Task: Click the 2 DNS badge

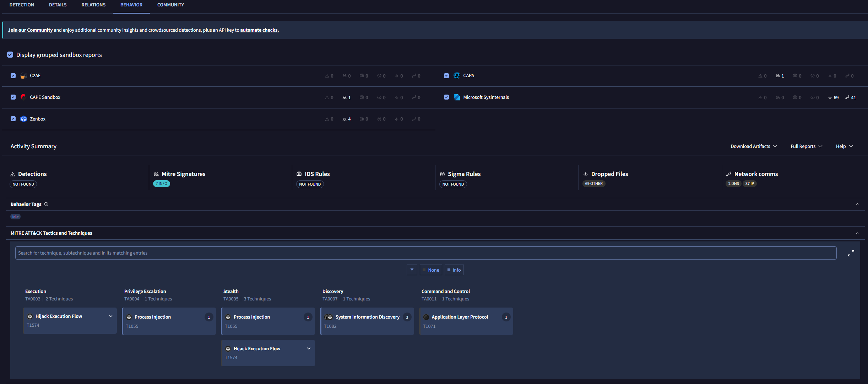Action: pyautogui.click(x=733, y=184)
